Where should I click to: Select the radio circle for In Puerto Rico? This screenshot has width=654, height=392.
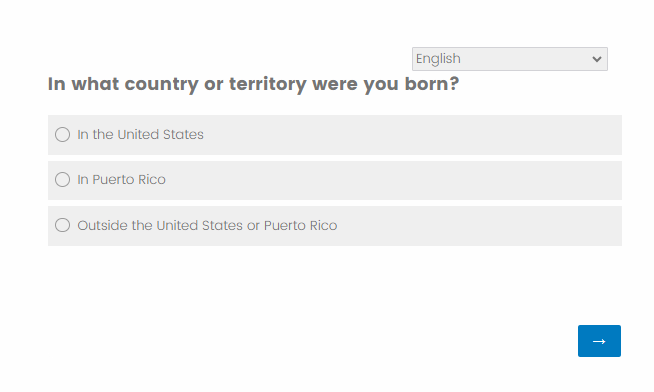click(63, 179)
